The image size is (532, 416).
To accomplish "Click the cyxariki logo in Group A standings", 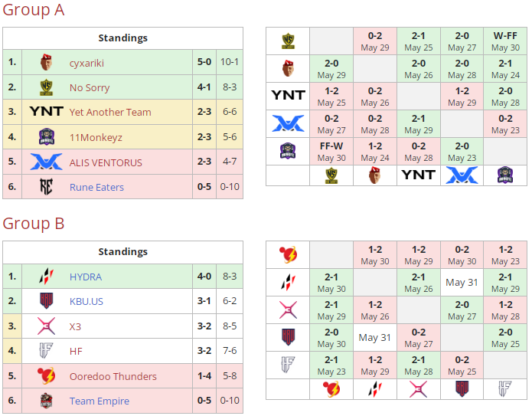I will (46, 63).
